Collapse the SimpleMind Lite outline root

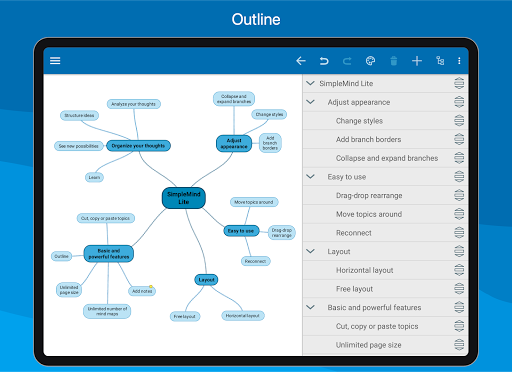(x=310, y=83)
